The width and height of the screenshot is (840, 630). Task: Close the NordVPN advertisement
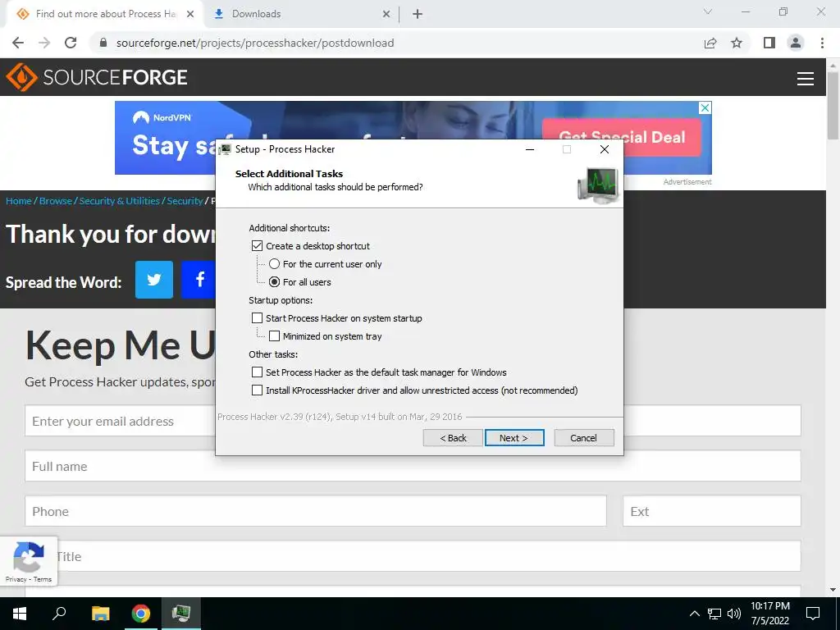tap(705, 107)
